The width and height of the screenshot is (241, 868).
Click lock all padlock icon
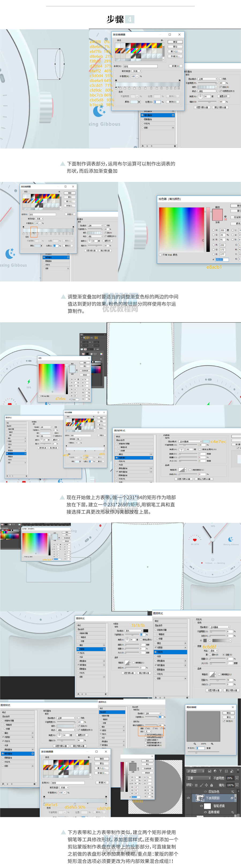pyautogui.click(x=212, y=785)
